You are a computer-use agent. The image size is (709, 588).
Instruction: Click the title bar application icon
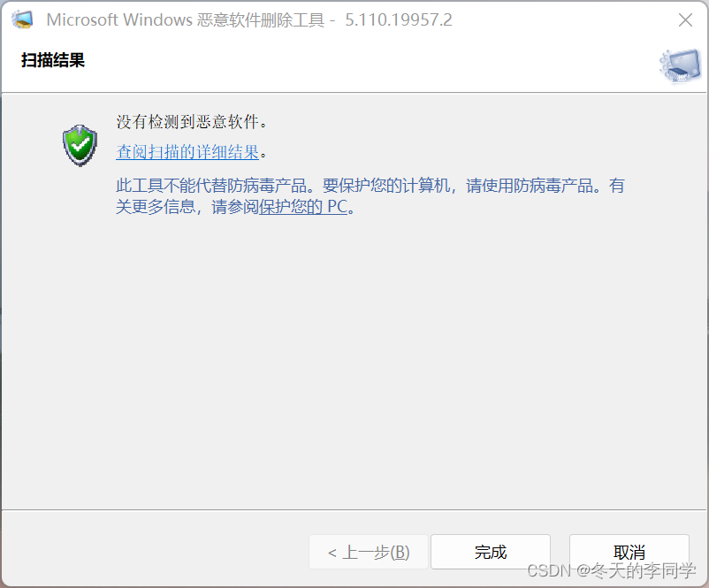pos(22,19)
